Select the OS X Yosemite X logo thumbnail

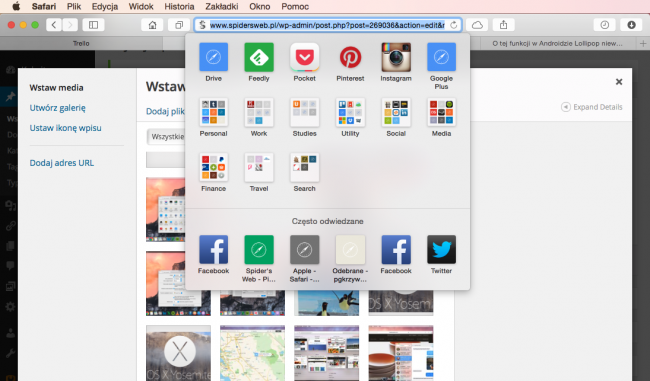pyautogui.click(x=178, y=353)
